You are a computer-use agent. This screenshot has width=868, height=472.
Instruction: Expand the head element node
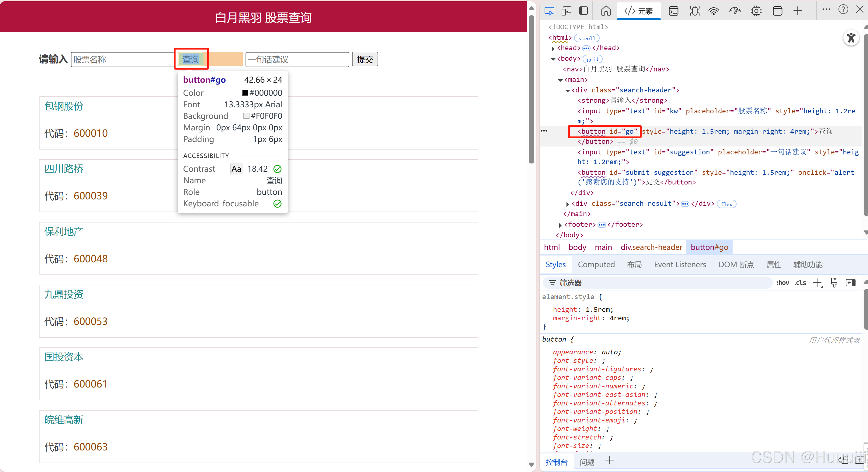553,49
